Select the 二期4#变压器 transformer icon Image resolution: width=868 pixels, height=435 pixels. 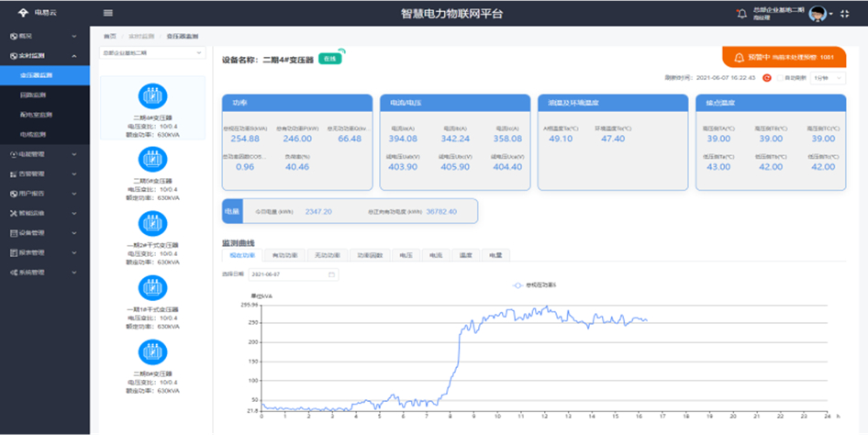(x=151, y=95)
